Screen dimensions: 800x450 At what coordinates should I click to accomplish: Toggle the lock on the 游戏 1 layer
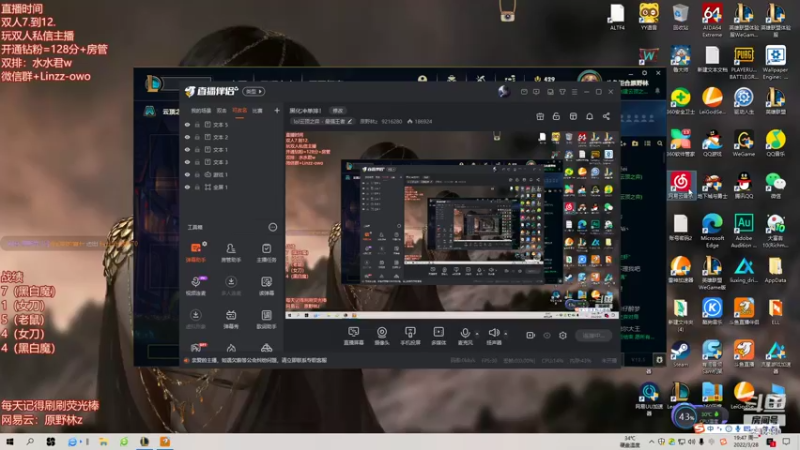[x=197, y=174]
